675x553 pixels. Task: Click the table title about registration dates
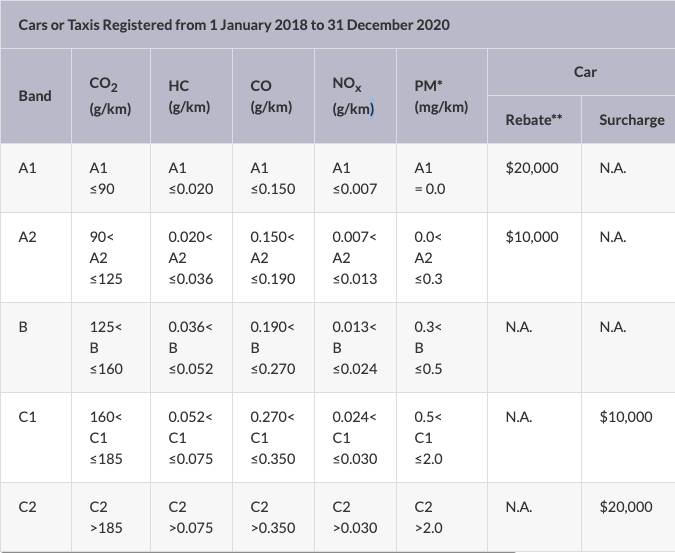tap(234, 24)
